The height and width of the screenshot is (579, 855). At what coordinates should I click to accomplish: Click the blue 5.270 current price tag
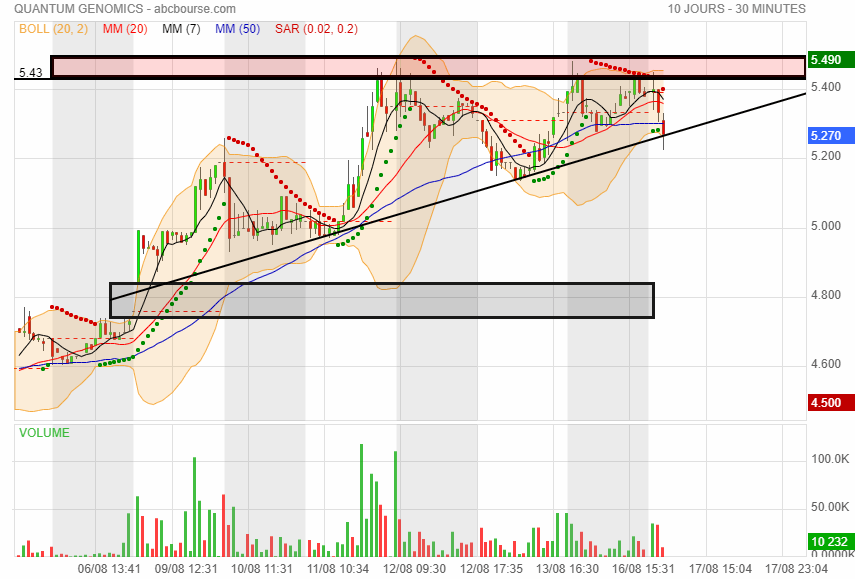tap(831, 136)
